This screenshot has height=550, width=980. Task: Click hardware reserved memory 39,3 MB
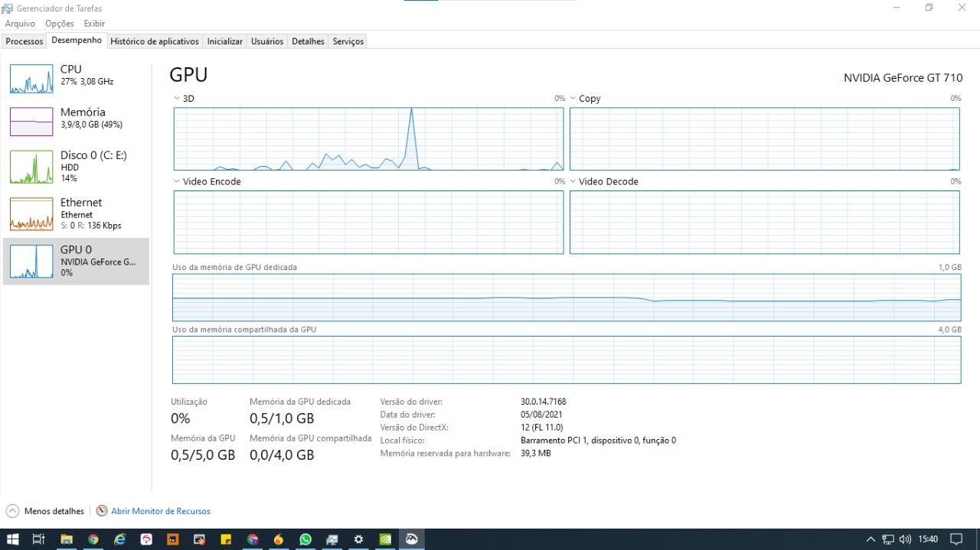536,454
